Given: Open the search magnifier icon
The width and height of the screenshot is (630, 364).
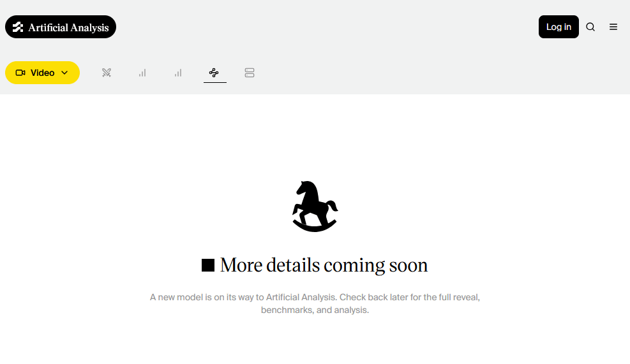Looking at the screenshot, I should [x=590, y=27].
